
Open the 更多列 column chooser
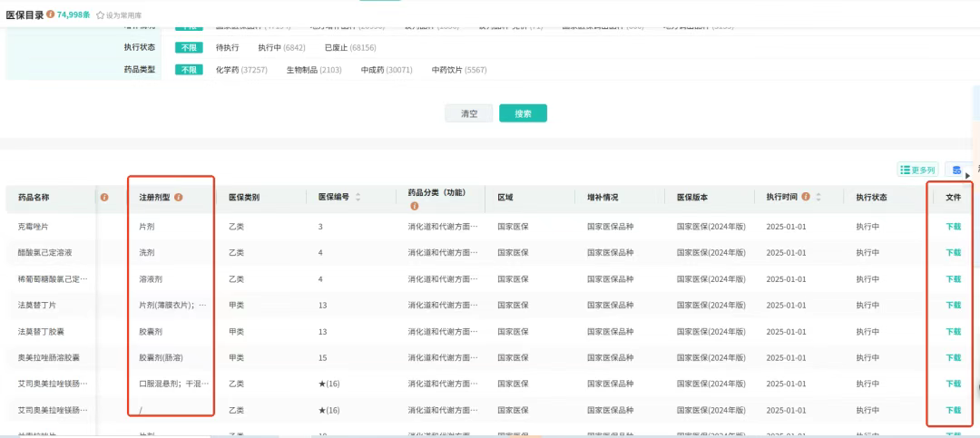click(916, 170)
